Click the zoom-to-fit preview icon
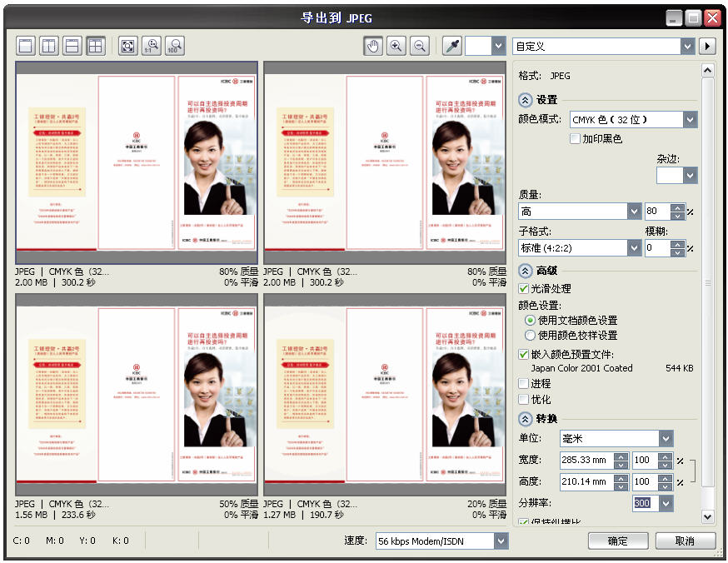 [127, 46]
